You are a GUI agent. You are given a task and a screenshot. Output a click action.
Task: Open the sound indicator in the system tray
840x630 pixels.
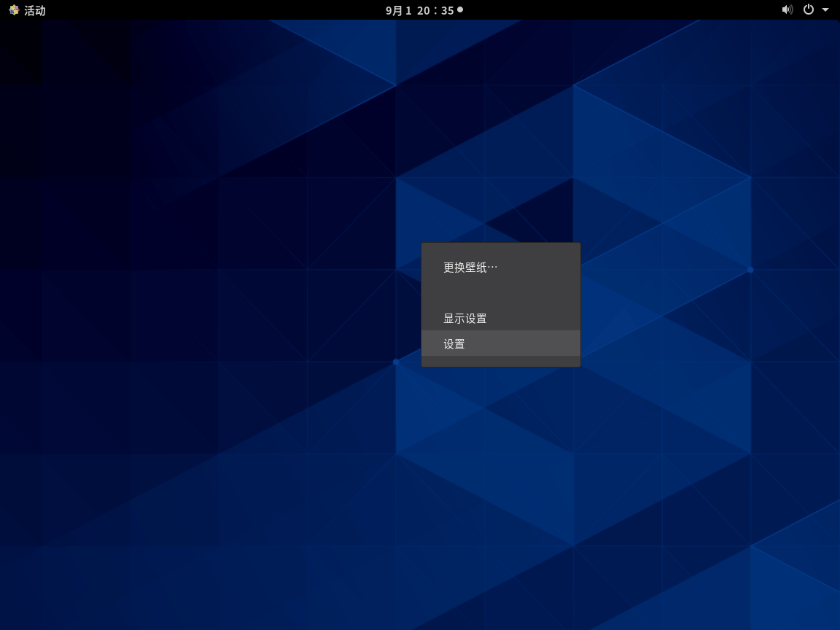pos(787,10)
